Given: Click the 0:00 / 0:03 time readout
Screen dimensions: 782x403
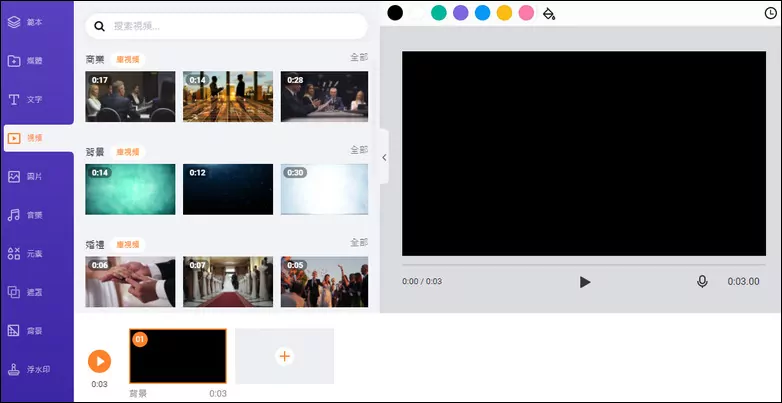Looking at the screenshot, I should 422,281.
